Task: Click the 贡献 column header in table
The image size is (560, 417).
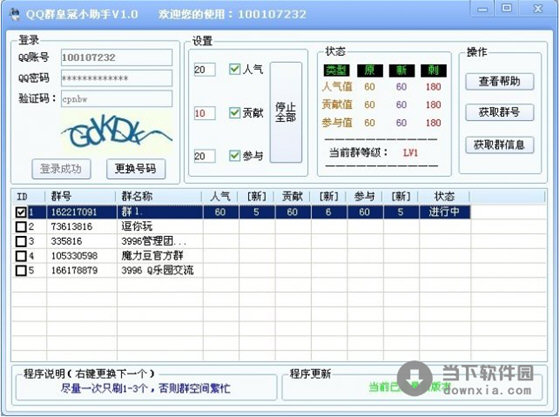Action: point(292,196)
